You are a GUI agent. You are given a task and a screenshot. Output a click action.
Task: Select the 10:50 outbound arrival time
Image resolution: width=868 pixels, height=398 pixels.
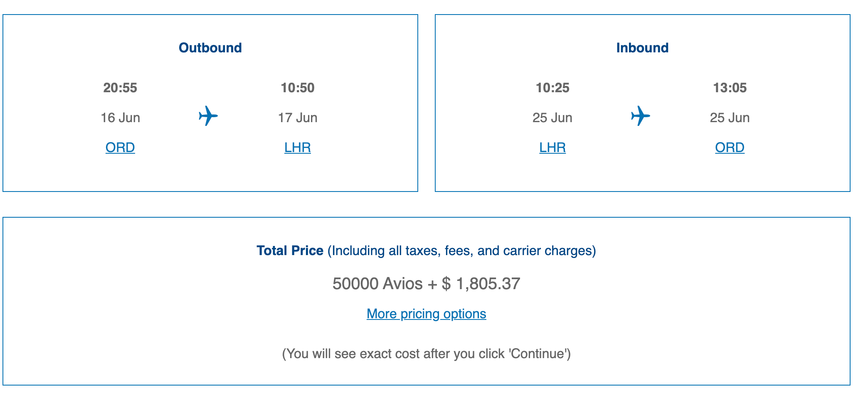[298, 88]
